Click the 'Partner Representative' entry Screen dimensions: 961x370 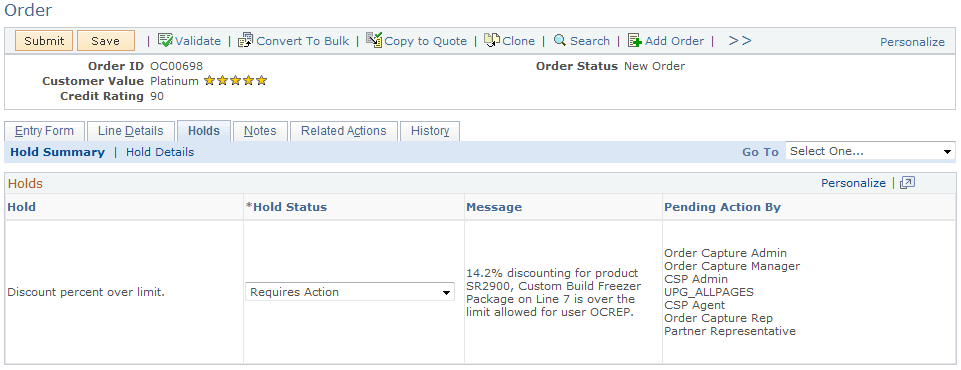coord(730,331)
